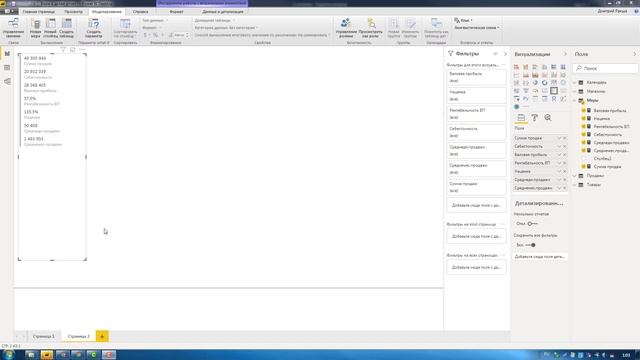640x360 pixels.
Task: Collapse the Filters pane with its chevron
Action: (x=505, y=54)
